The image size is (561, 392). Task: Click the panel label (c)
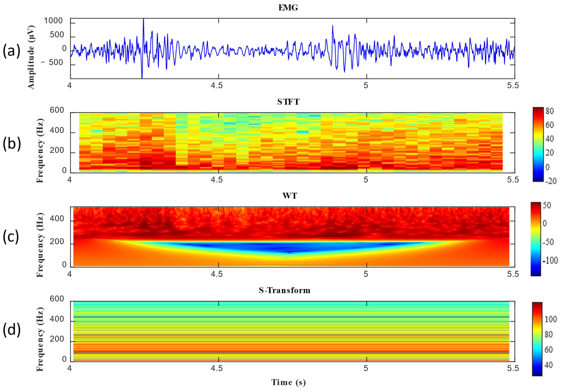point(11,237)
